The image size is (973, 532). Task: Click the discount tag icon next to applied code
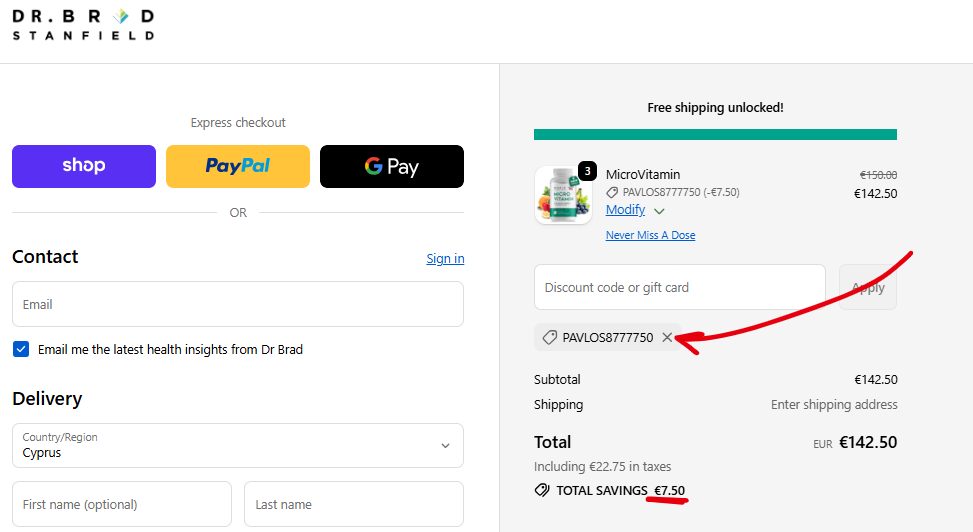point(549,338)
